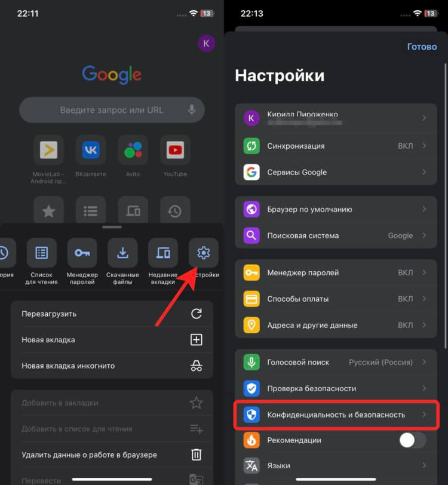Open the account row Кирилл Пироженко
448x485 pixels.
point(336,118)
